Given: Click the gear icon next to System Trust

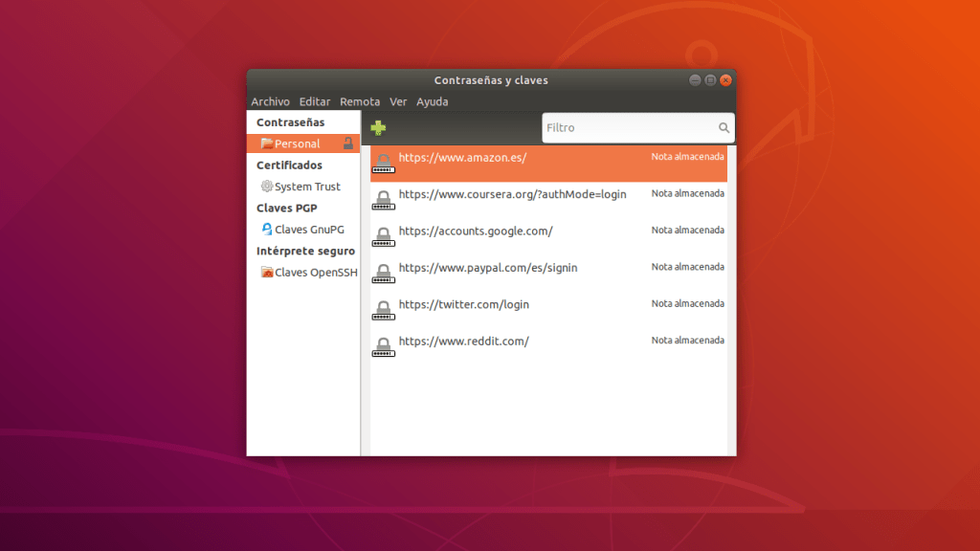Looking at the screenshot, I should 266,187.
